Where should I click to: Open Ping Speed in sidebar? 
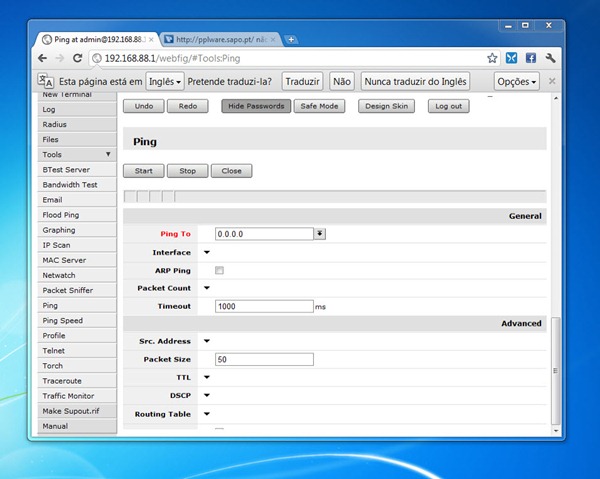pos(77,321)
